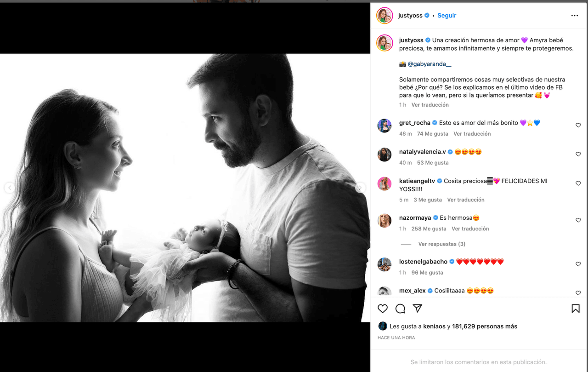This screenshot has width=588, height=372.
Task: Like nazormaya's comment with the heart
Action: tap(578, 220)
